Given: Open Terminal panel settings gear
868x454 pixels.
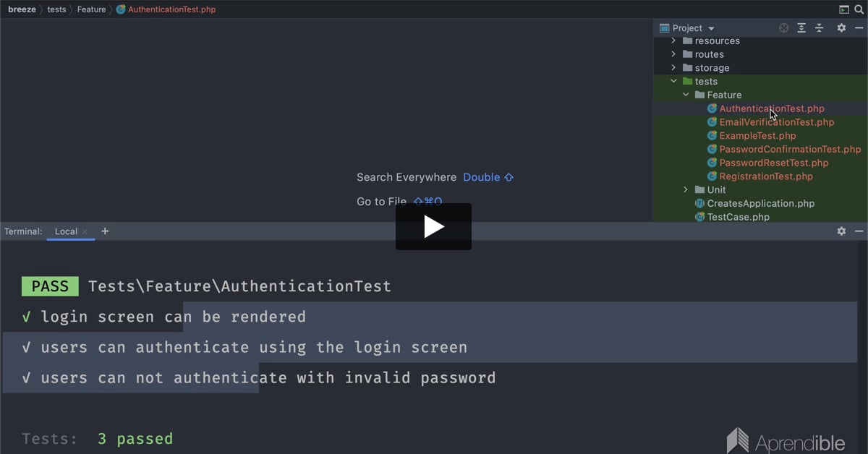Looking at the screenshot, I should tap(841, 231).
